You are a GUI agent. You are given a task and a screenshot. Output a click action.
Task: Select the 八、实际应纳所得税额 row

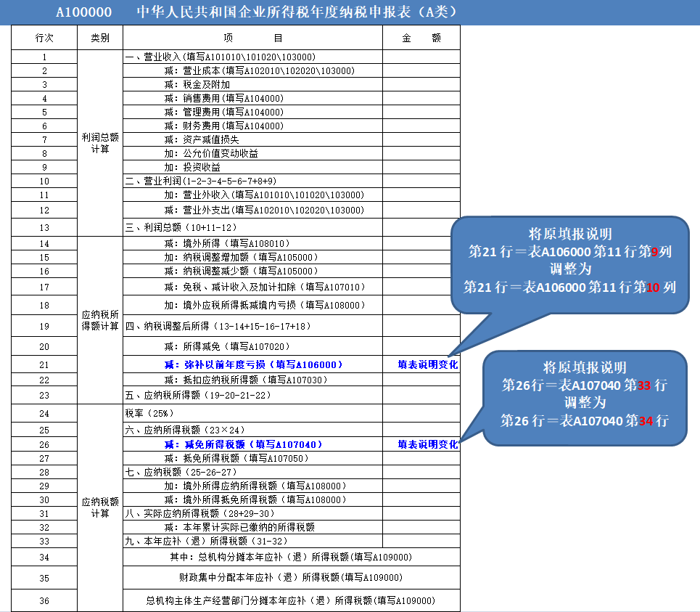(x=252, y=514)
